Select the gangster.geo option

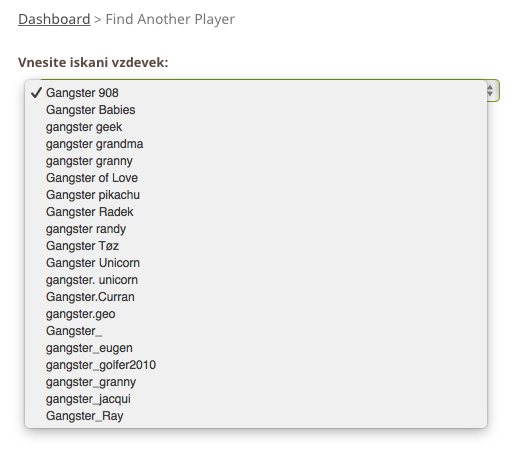click(x=256, y=314)
